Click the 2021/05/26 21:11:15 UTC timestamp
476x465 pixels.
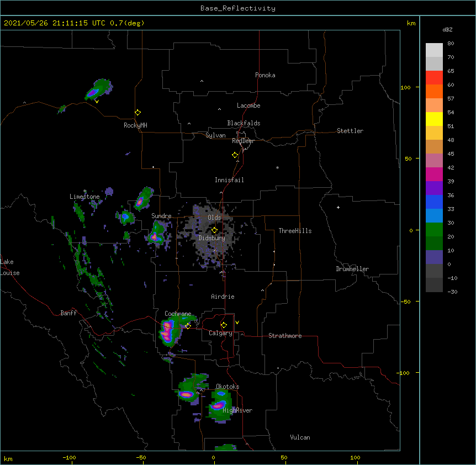tap(55, 23)
